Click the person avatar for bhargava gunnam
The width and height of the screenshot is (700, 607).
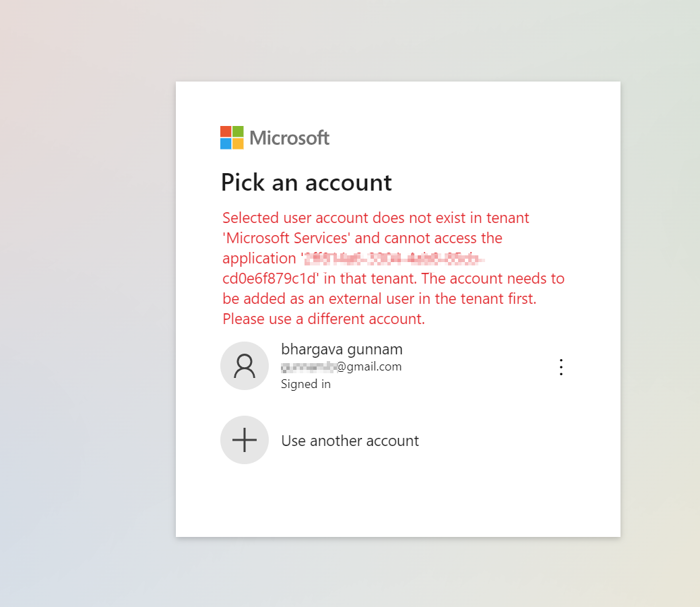pyautogui.click(x=245, y=366)
